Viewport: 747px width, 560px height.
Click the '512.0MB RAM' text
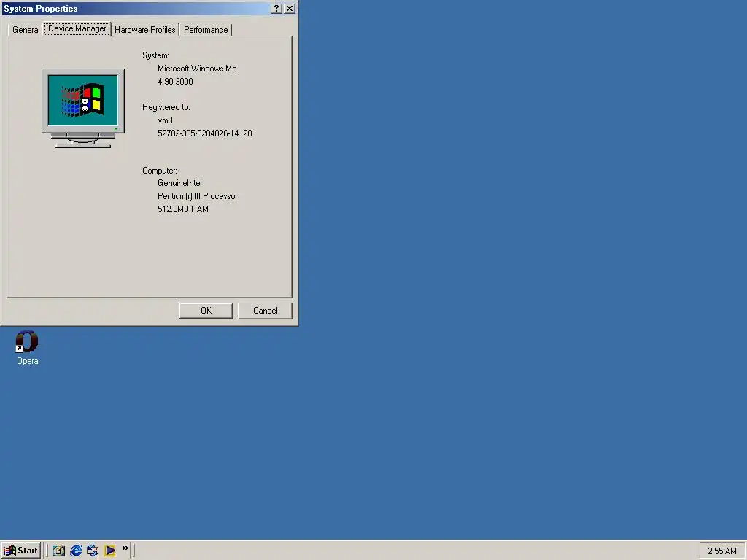click(183, 209)
